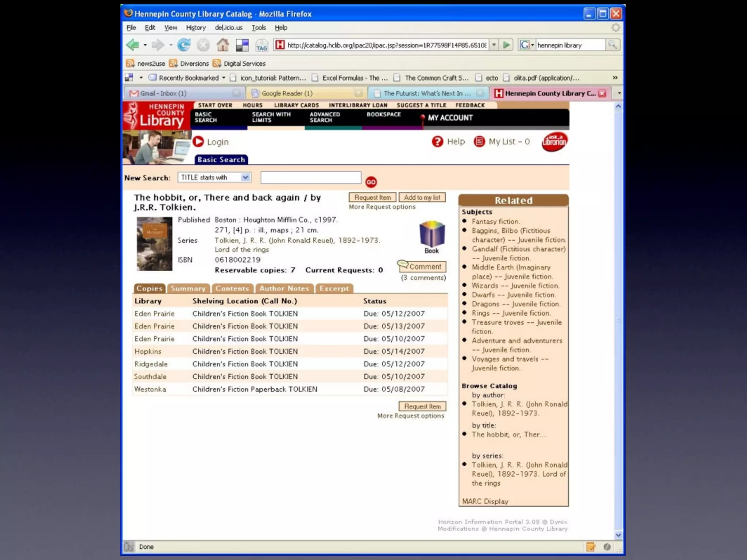The height and width of the screenshot is (560, 747).
Task: Click the Home toolbar icon
Action: point(222,45)
